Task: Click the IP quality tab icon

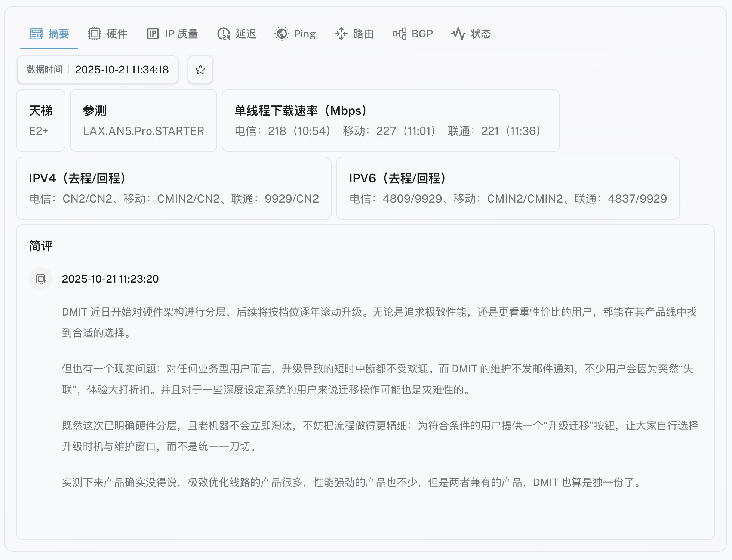Action: tap(153, 34)
